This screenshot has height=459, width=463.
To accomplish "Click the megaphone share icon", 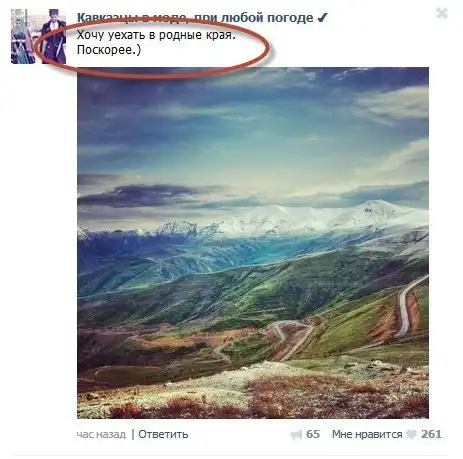I will coord(296,435).
